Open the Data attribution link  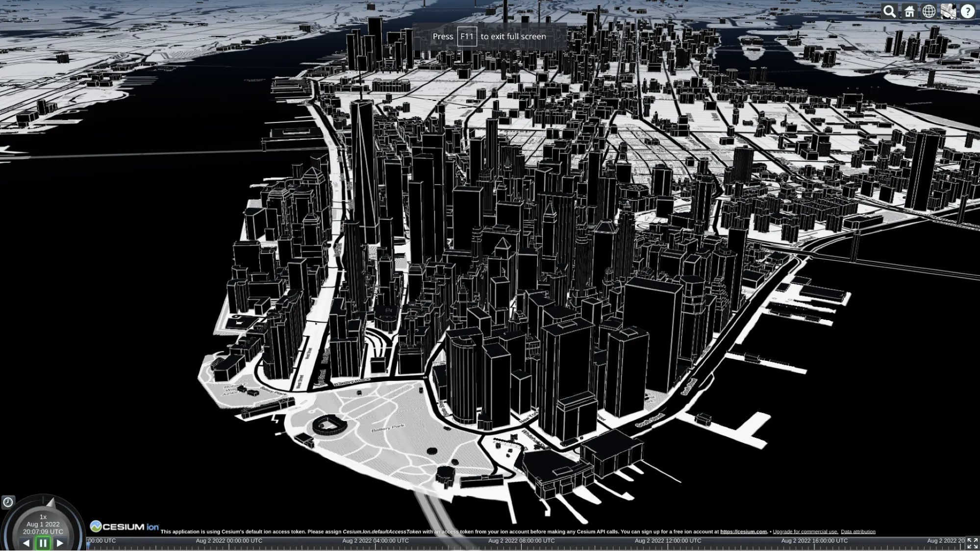858,532
